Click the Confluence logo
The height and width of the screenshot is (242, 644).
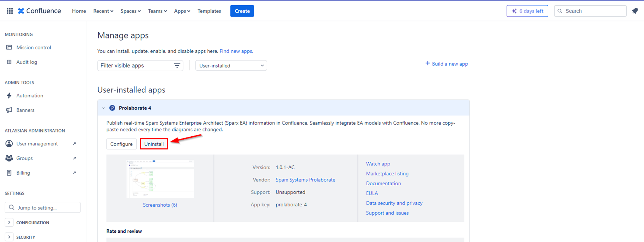[39, 11]
